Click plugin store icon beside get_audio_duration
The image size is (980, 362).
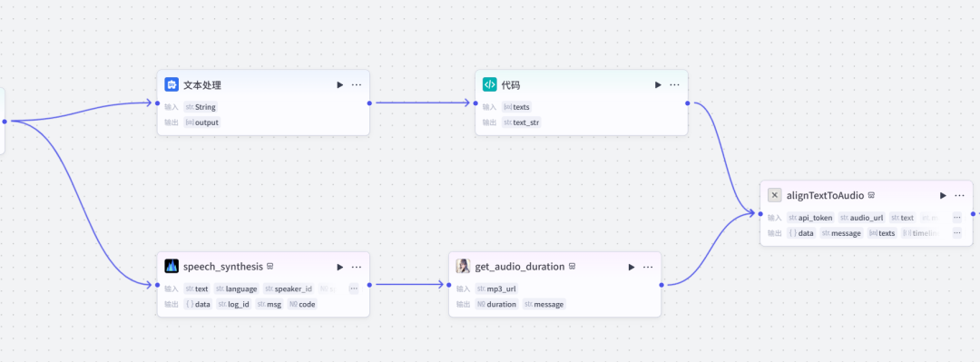point(572,267)
